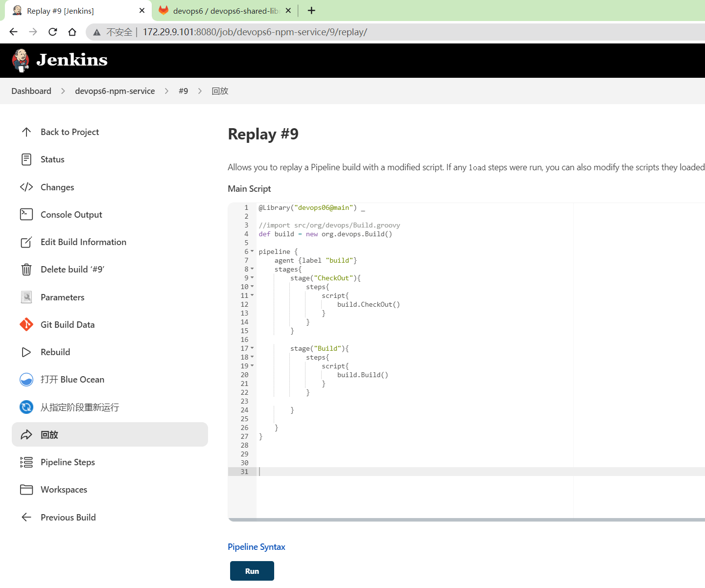Click the browser back arrow
The width and height of the screenshot is (705, 588).
click(x=13, y=32)
